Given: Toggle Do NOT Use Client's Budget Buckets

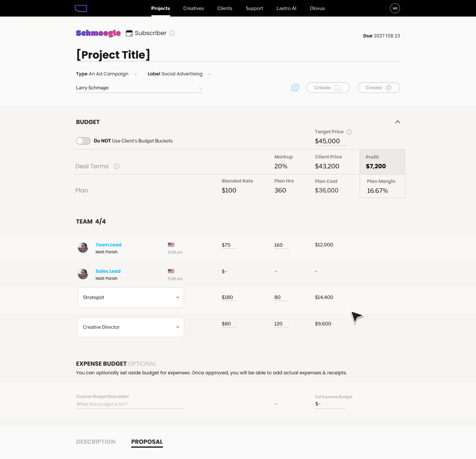Looking at the screenshot, I should click(83, 141).
